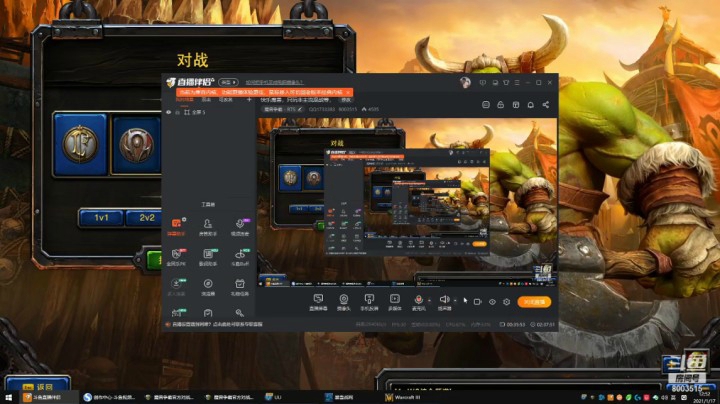Open the gift calendar toolbox tool

coord(240,287)
